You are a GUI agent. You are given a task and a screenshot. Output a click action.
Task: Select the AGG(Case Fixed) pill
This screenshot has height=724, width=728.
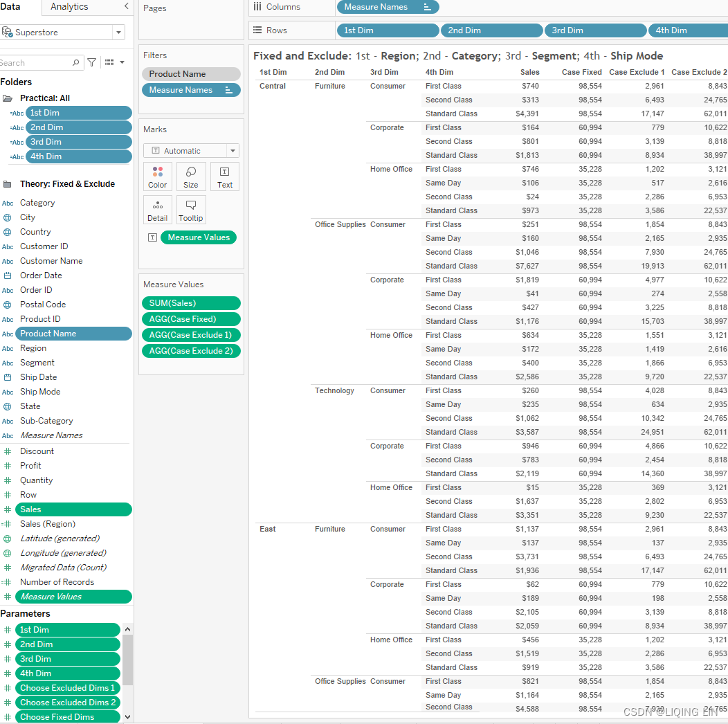coord(191,319)
